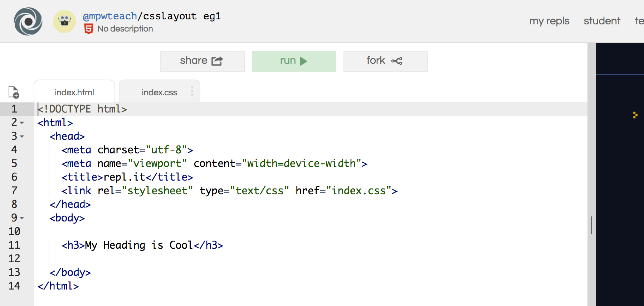This screenshot has height=306, width=644.
Task: Click line number 12 in gutter
Action: [14, 259]
